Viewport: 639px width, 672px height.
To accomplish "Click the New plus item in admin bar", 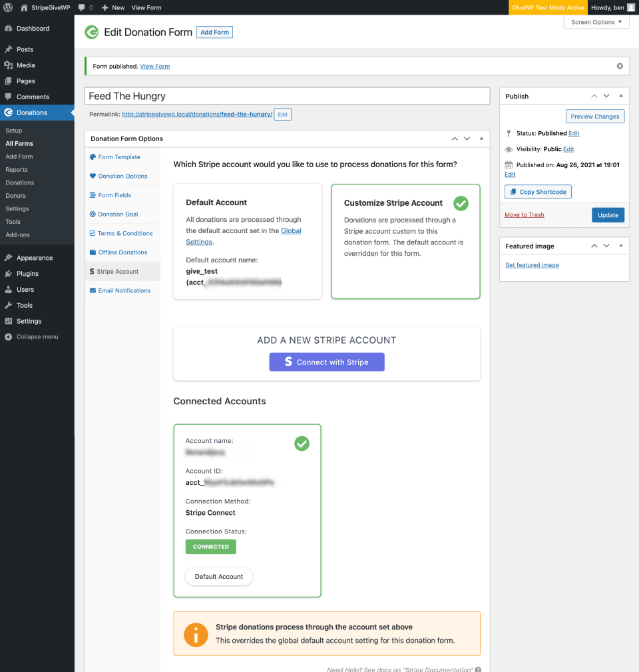I will tap(113, 7).
